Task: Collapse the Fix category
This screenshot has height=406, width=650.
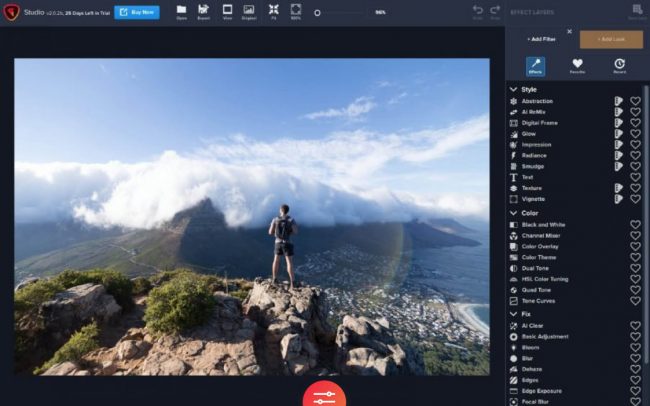Action: click(x=514, y=315)
